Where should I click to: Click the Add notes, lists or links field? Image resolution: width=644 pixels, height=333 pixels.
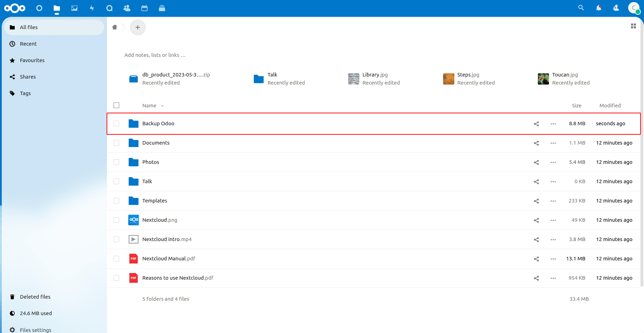click(155, 55)
